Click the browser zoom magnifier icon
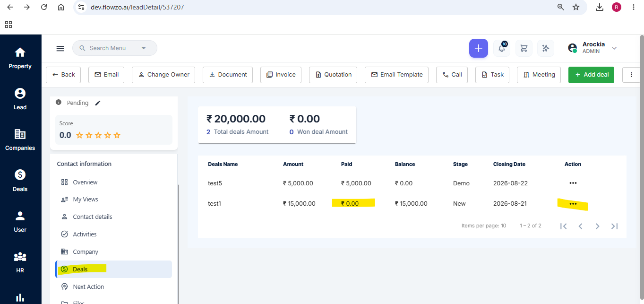Image resolution: width=644 pixels, height=304 pixels. [560, 7]
